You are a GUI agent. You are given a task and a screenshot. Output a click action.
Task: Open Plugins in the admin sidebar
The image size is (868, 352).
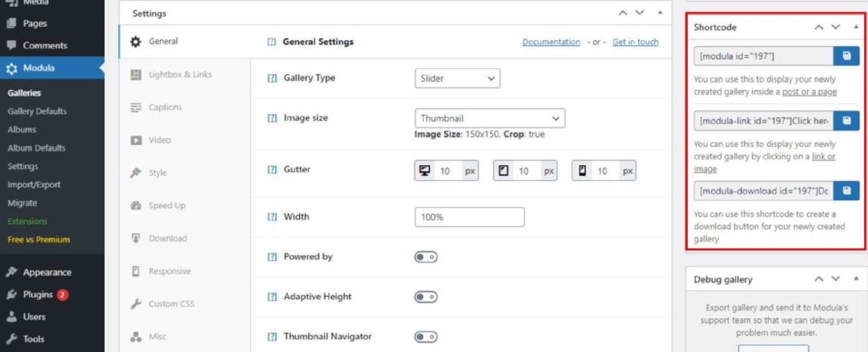pos(38,295)
